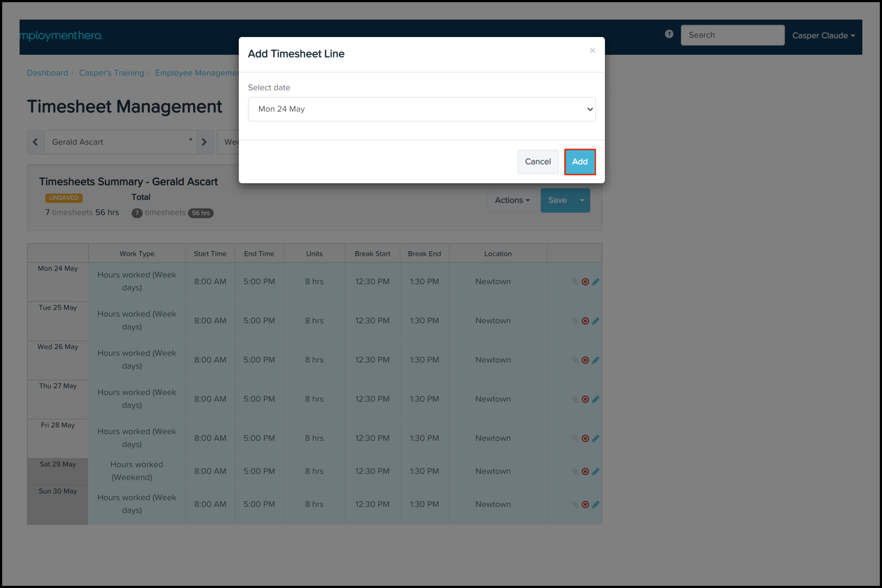This screenshot has width=882, height=588.
Task: Click edit pencil on Tue 25 May row
Action: coord(595,321)
